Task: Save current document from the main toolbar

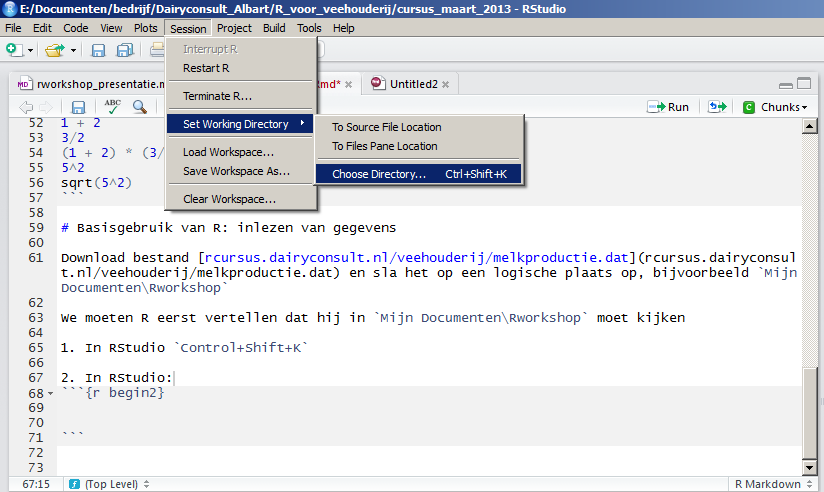Action: (x=98, y=50)
